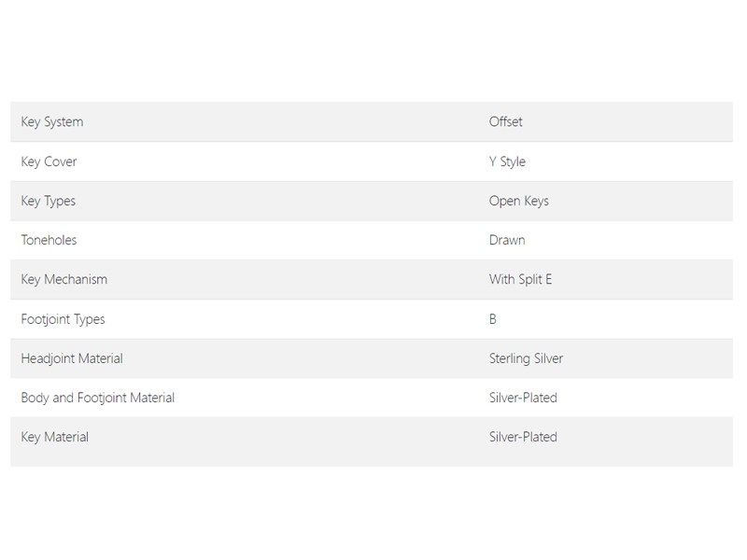The width and height of the screenshot is (747, 560).
Task: Select the B footjoint value
Action: 493,319
